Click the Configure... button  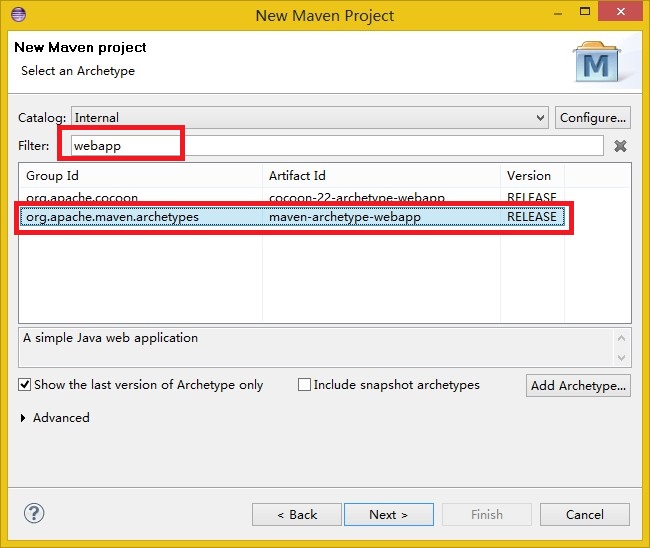[x=593, y=118]
